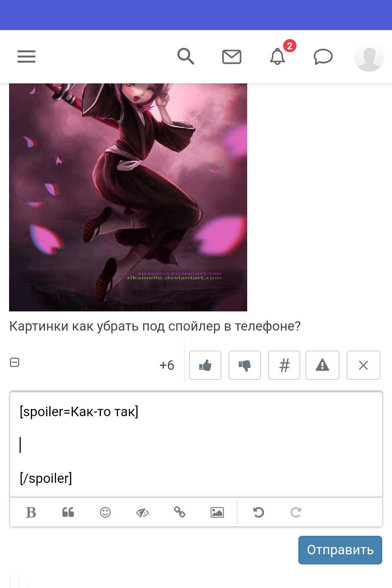Close the reply form with X button
Image resolution: width=392 pixels, height=588 pixels.
tap(363, 365)
